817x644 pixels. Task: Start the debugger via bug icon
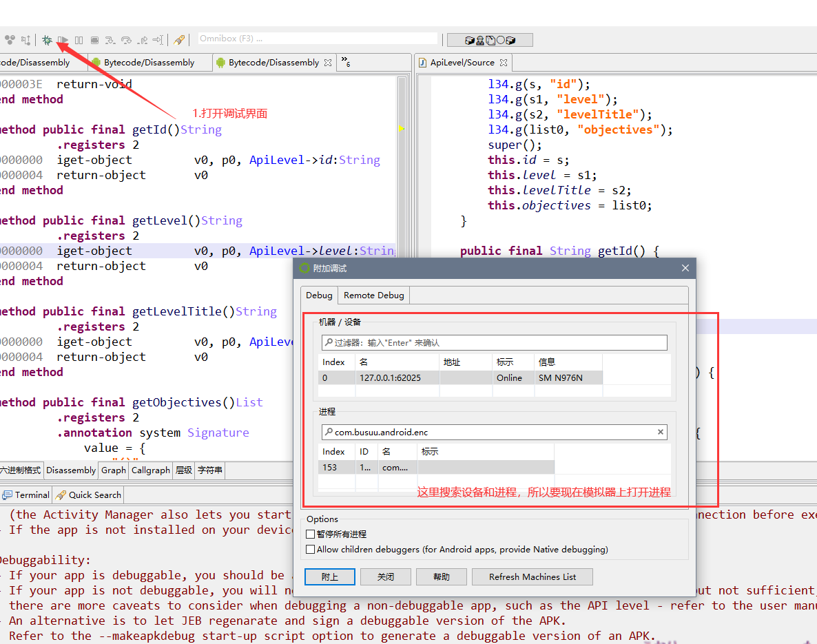tap(47, 40)
